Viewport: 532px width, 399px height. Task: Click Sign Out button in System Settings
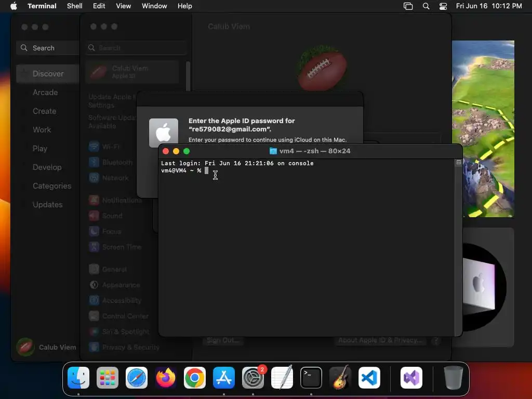click(x=223, y=340)
